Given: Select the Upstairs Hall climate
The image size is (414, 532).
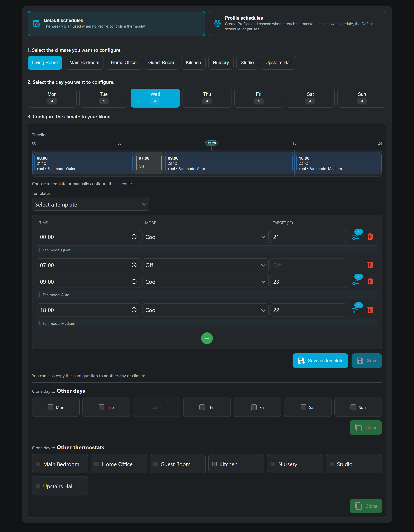Looking at the screenshot, I should 279,63.
